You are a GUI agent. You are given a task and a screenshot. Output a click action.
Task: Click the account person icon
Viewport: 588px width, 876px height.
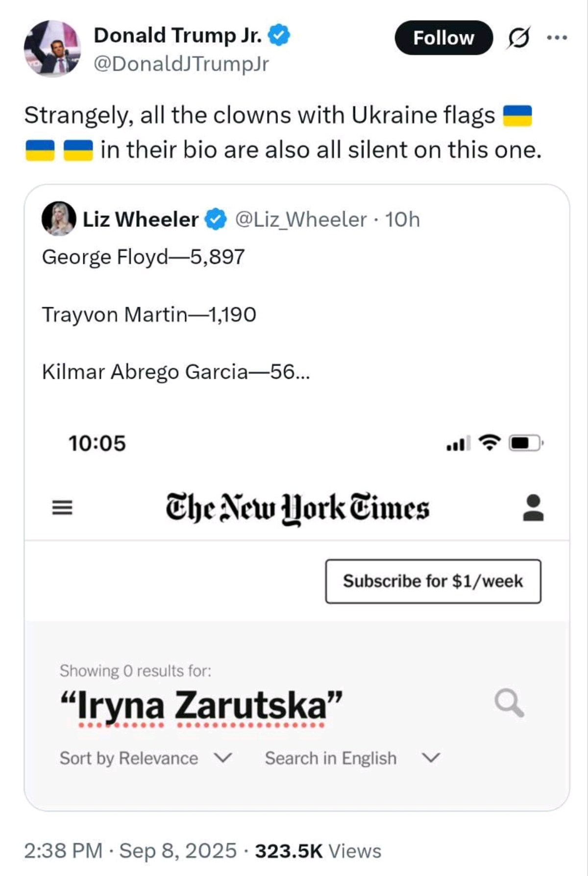pyautogui.click(x=533, y=508)
